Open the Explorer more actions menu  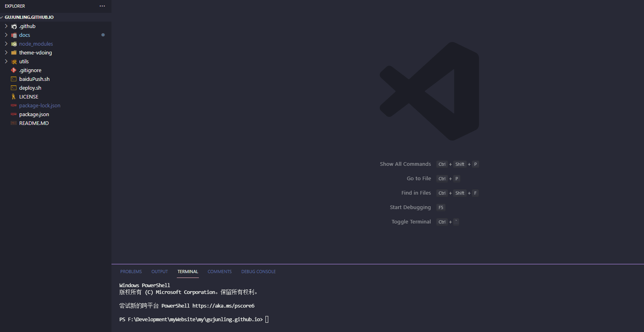(102, 6)
